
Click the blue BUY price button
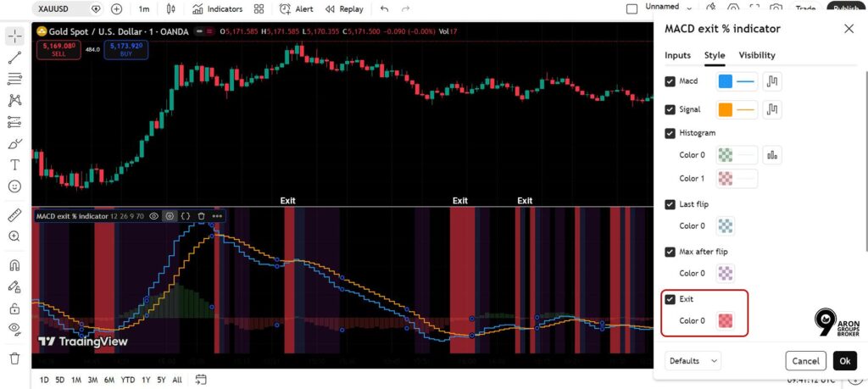tap(125, 50)
